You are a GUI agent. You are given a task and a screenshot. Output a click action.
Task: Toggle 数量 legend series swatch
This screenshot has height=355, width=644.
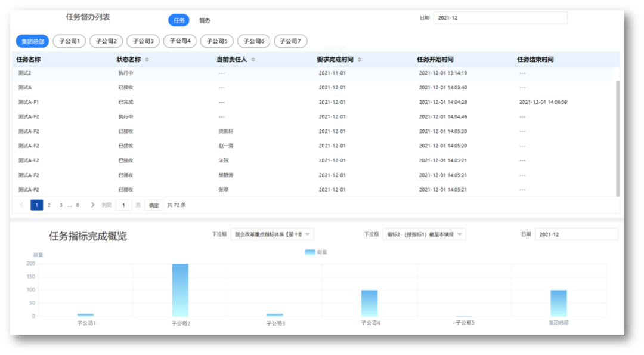click(x=310, y=252)
